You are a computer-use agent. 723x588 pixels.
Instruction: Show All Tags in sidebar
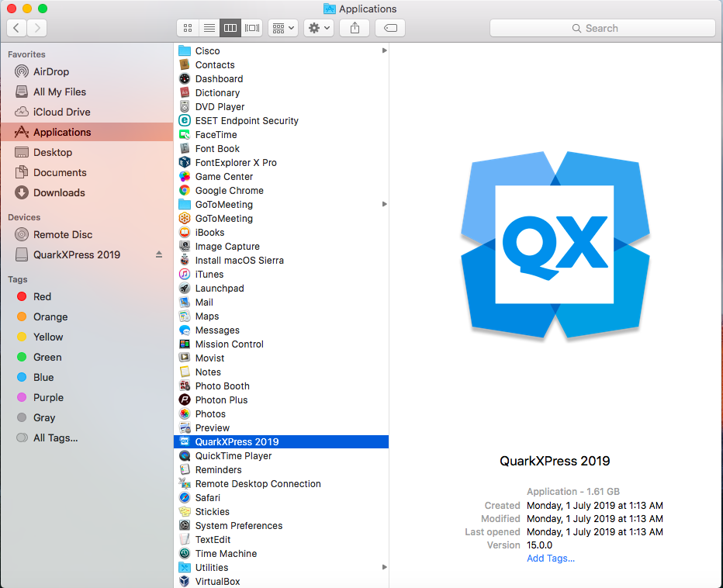pyautogui.click(x=87, y=438)
